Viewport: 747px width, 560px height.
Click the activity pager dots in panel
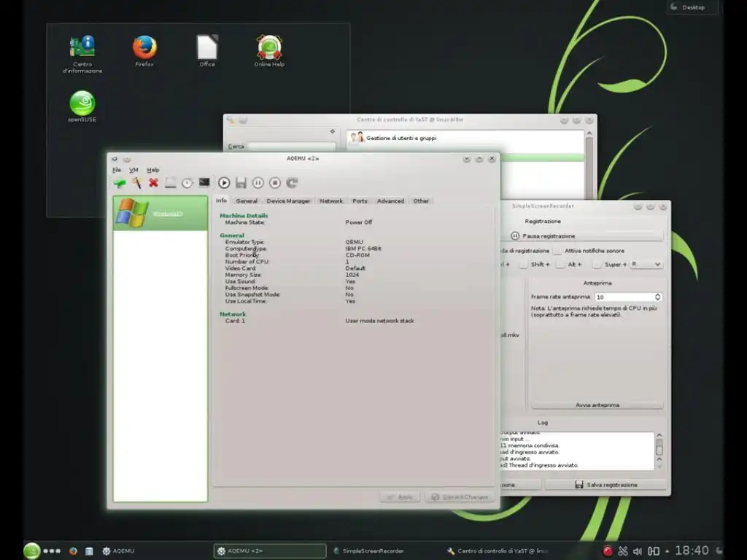coord(52,551)
